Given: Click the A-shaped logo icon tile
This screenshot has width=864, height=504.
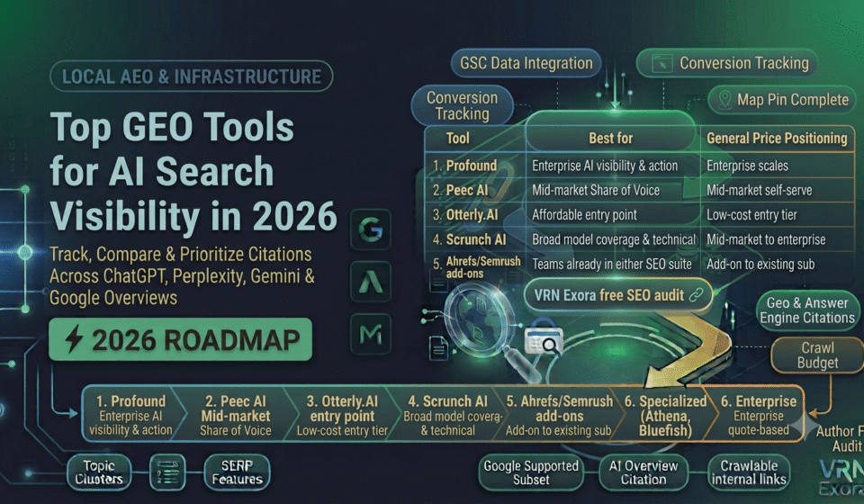Looking at the screenshot, I should pyautogui.click(x=371, y=282).
